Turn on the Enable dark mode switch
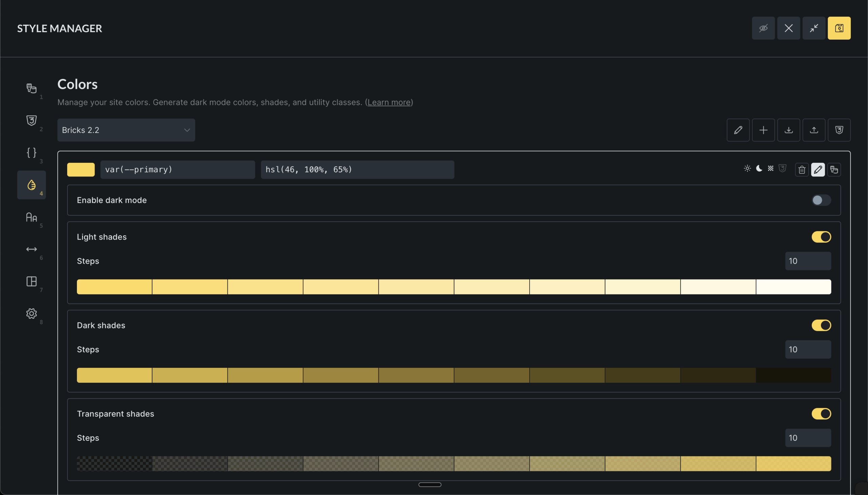Screen dimensions: 868x495 [x=821, y=200]
